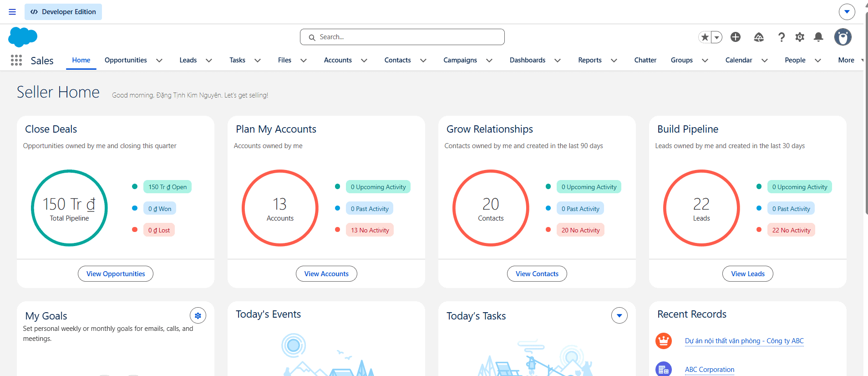Open the Trailhead guidance icon
This screenshot has height=376, width=868.
(x=759, y=37)
